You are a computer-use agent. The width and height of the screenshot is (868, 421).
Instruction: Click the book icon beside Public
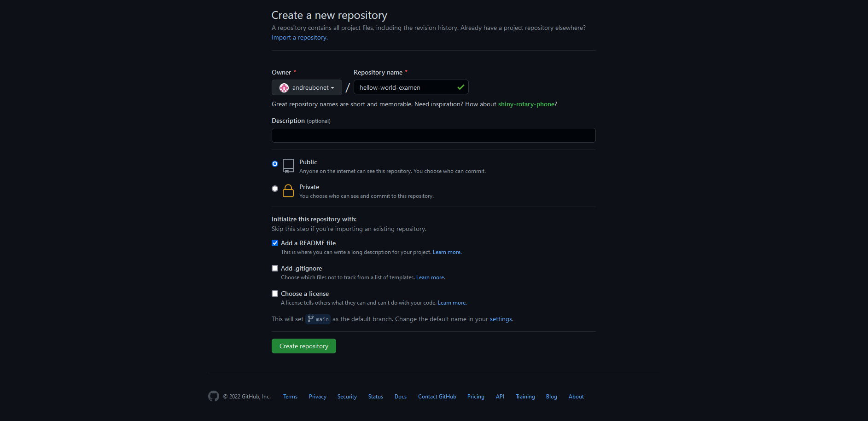tap(288, 166)
